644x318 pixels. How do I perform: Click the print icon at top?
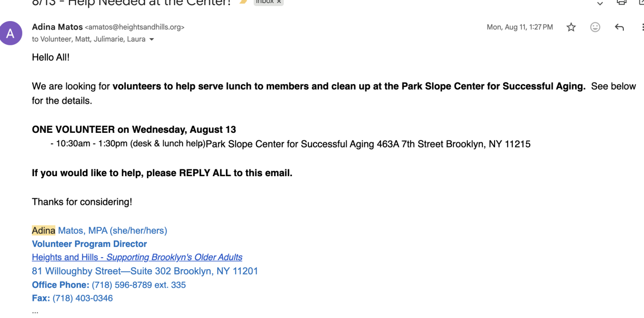(x=622, y=3)
